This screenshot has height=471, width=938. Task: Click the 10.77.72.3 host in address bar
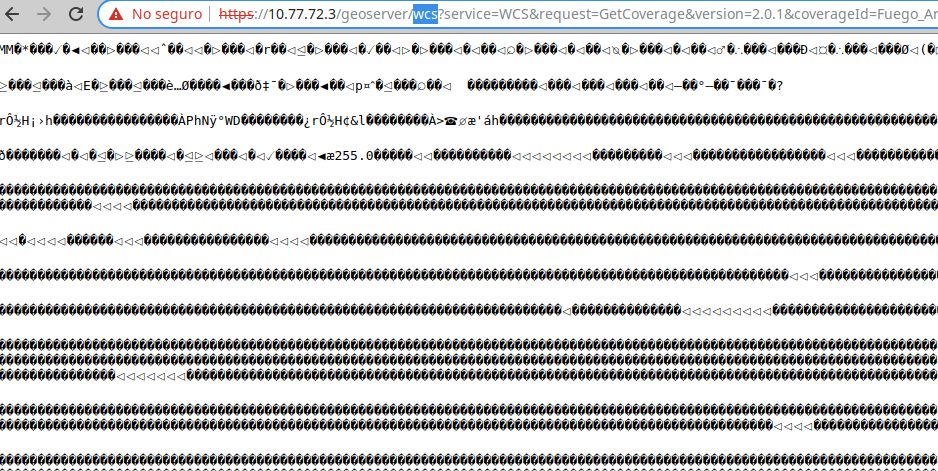(x=303, y=15)
